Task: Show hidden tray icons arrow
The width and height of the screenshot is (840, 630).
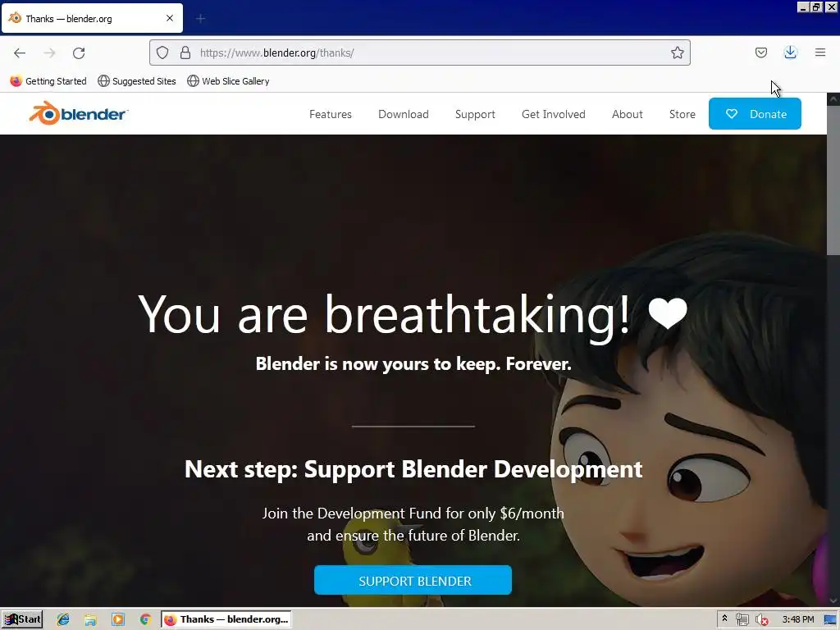Action: (x=724, y=619)
